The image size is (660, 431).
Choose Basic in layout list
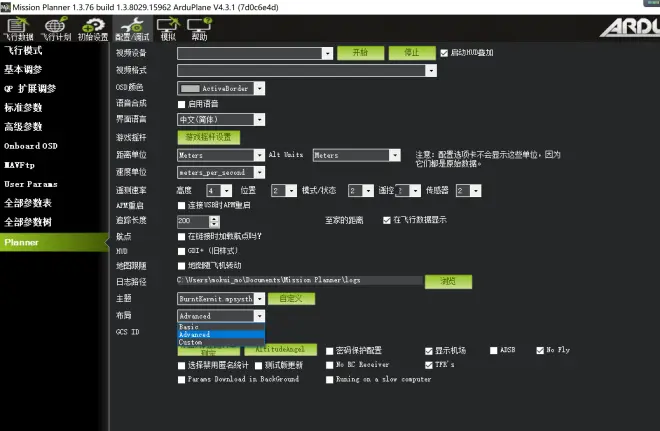pyautogui.click(x=221, y=327)
